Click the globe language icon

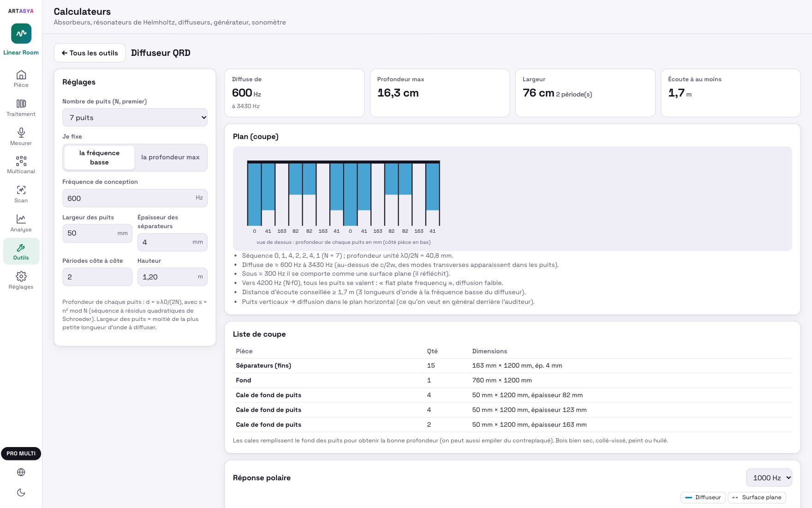click(x=21, y=472)
